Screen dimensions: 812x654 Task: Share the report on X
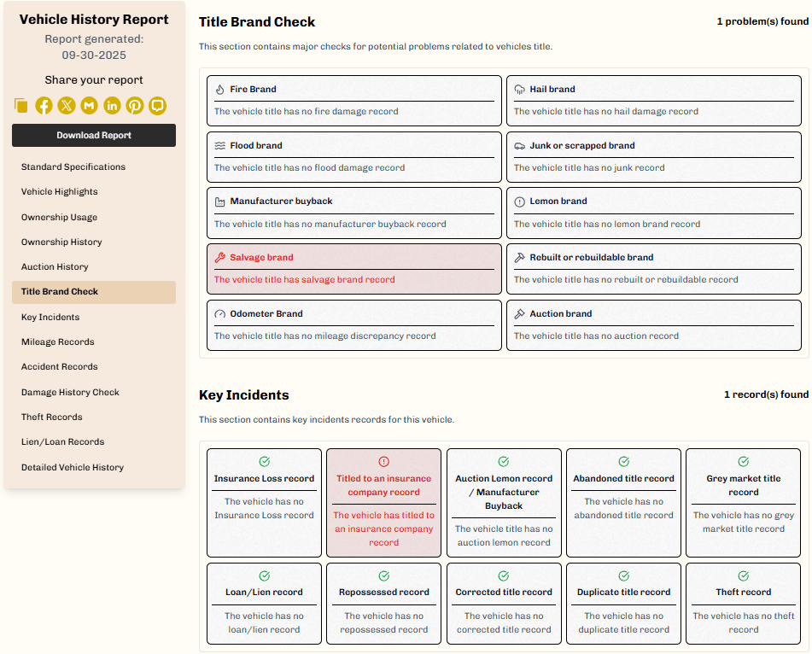pyautogui.click(x=67, y=106)
